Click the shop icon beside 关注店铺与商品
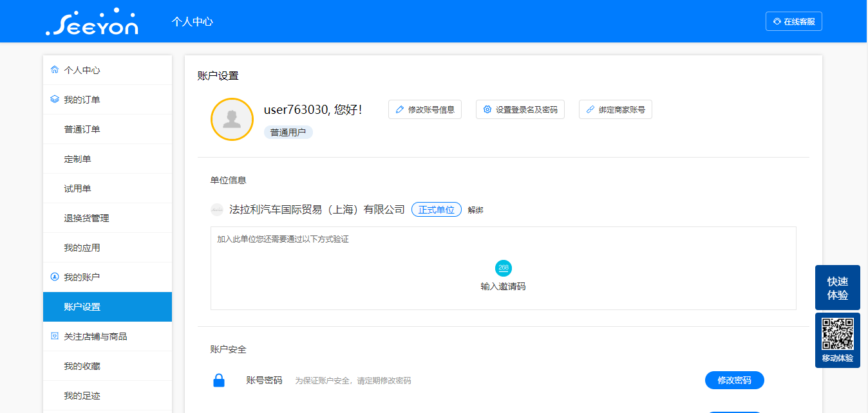This screenshot has height=413, width=868. pyautogui.click(x=55, y=336)
